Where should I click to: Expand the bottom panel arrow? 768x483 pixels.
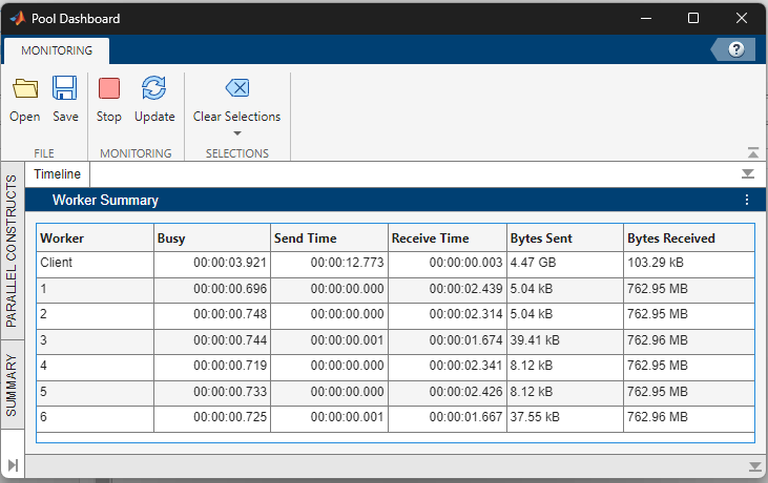pos(753,467)
